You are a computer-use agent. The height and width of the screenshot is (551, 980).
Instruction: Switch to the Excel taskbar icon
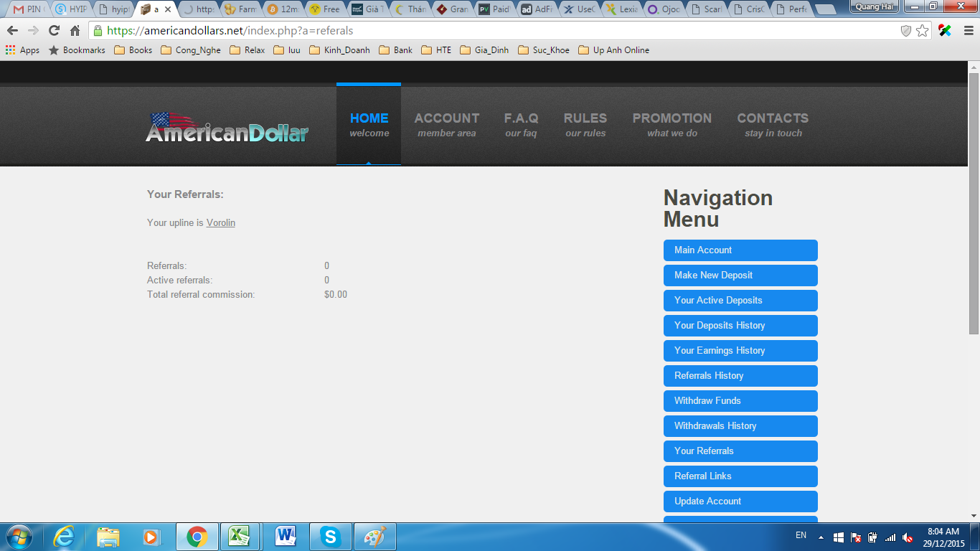click(239, 537)
